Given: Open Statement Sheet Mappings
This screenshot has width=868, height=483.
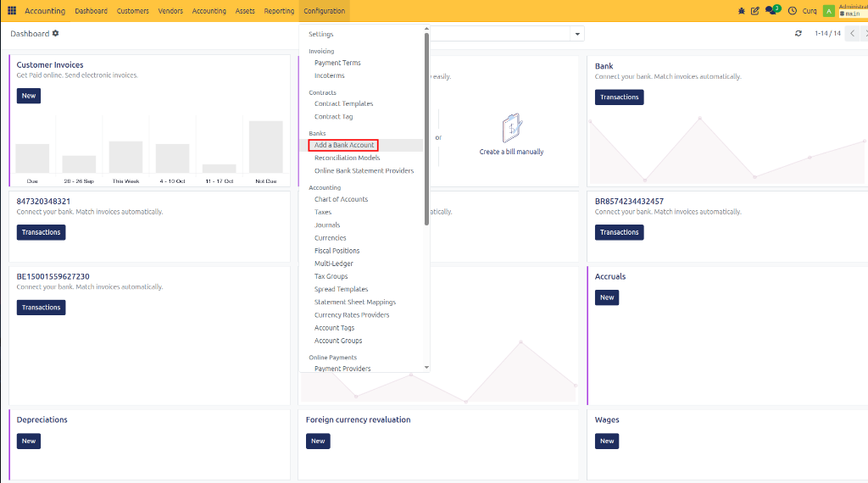Looking at the screenshot, I should (x=355, y=302).
